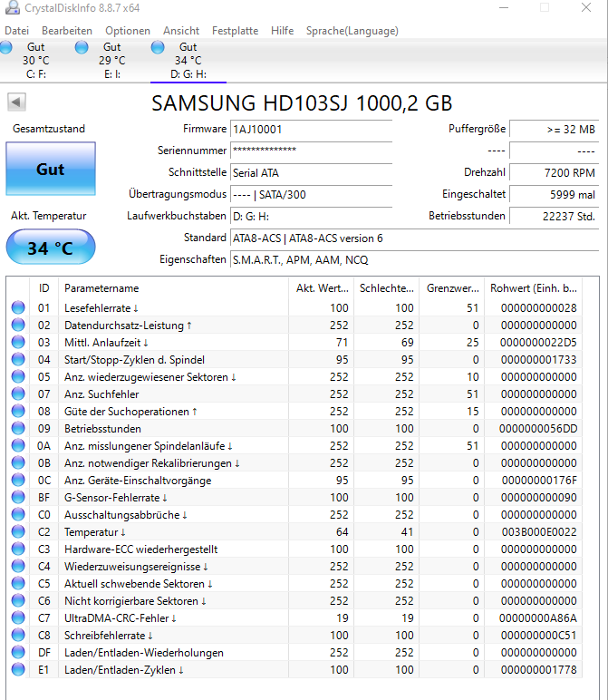Click status icon of UltraDMA-CRC-Fehler row
The width and height of the screenshot is (608, 700).
[x=18, y=617]
